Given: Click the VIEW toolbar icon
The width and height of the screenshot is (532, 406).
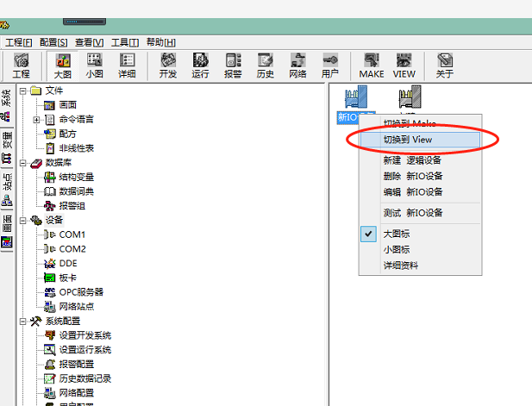Looking at the screenshot, I should point(404,66).
